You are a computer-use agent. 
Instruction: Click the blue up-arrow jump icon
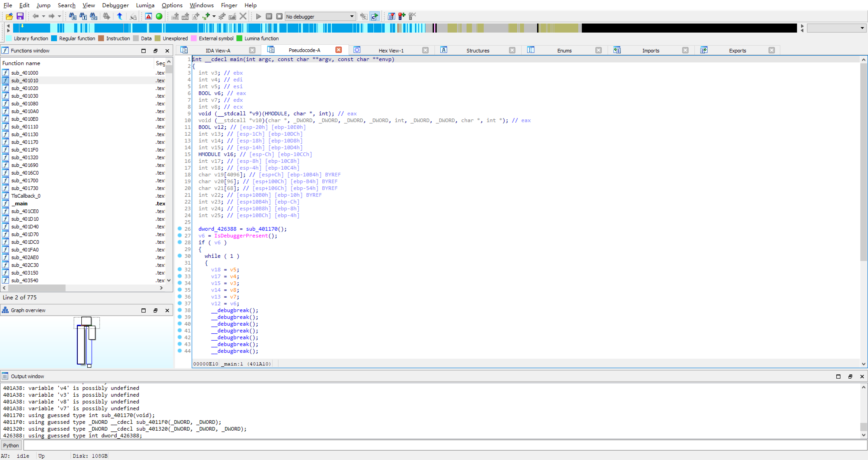coord(120,16)
